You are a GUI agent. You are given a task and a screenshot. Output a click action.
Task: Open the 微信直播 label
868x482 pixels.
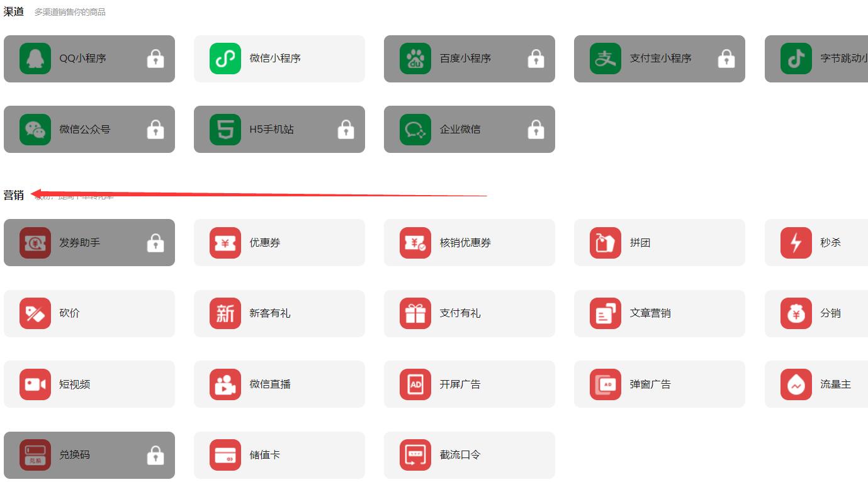tap(270, 384)
